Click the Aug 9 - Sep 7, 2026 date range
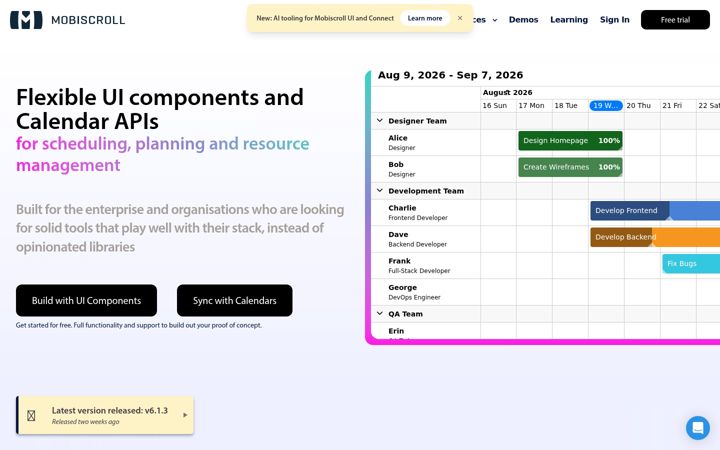This screenshot has width=720, height=450. [450, 75]
